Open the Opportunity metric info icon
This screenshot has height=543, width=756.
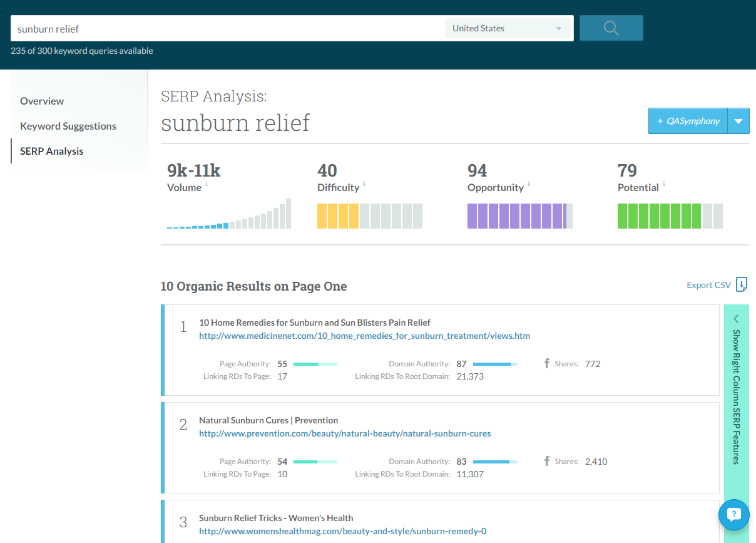[x=529, y=184]
